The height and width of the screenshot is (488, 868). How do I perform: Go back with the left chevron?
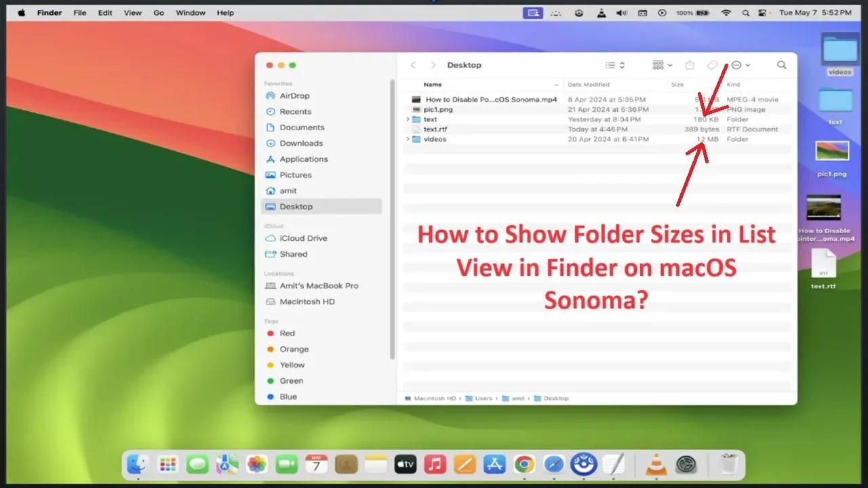(413, 65)
